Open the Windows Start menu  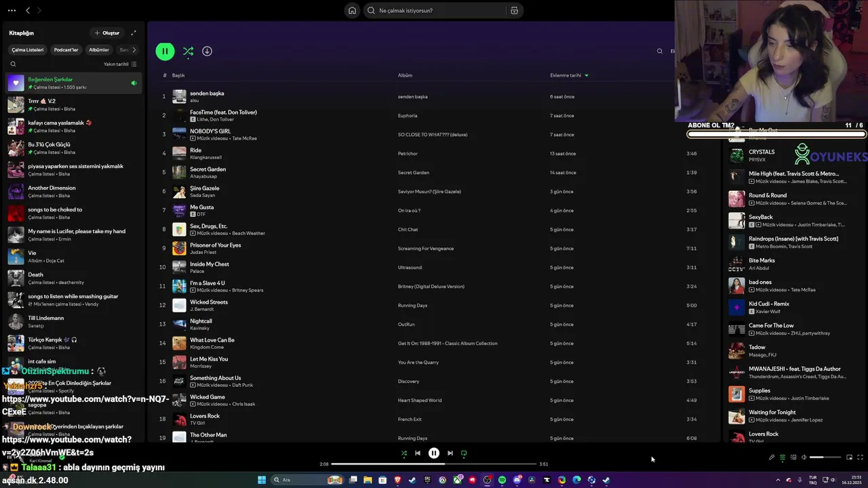coord(262,480)
